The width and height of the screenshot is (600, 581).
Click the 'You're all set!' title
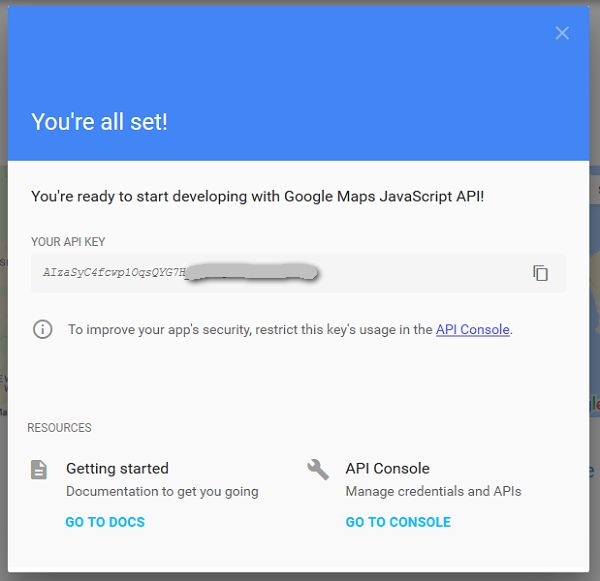99,122
